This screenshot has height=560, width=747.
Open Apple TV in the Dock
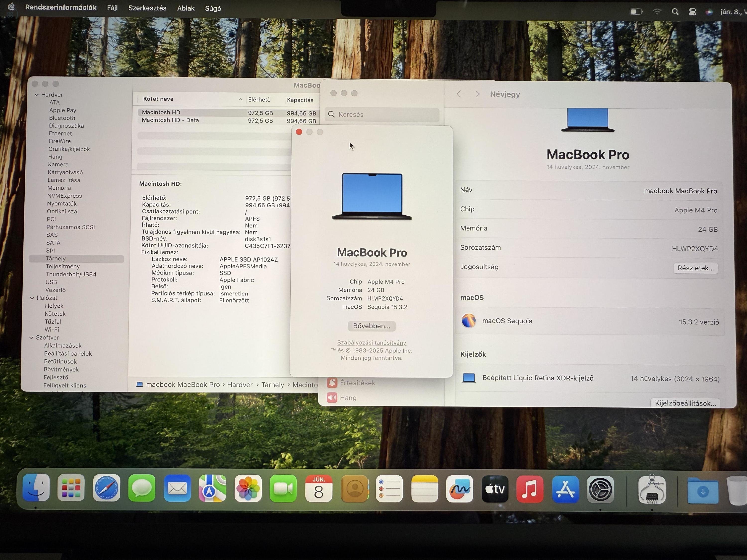tap(495, 489)
